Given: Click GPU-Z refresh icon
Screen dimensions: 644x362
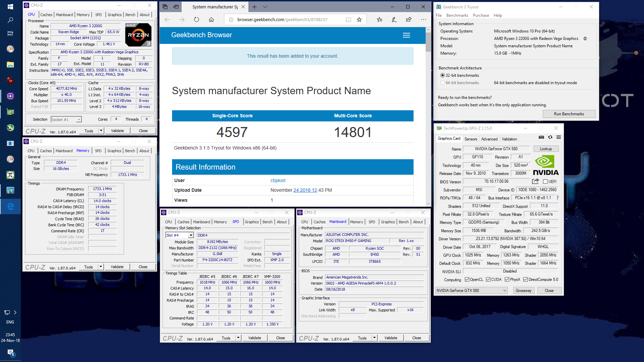Looking at the screenshot, I should [x=550, y=137].
